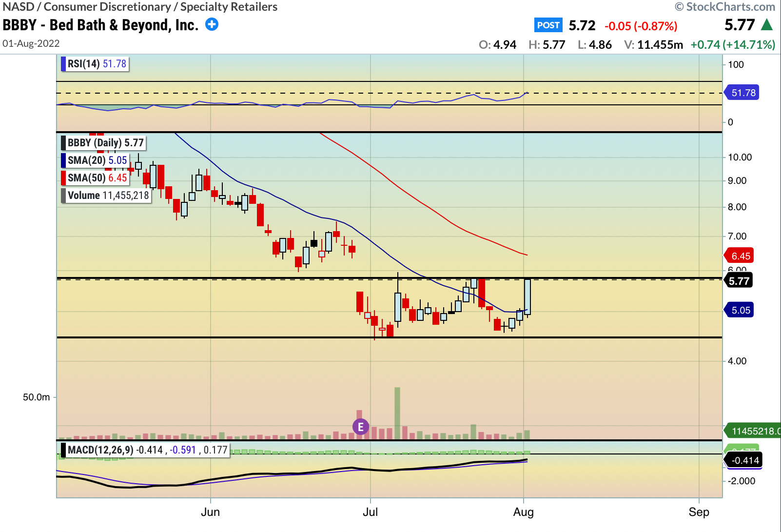
Task: Select the BBBY (Daily) 5.77 legend label
Action: pos(103,143)
